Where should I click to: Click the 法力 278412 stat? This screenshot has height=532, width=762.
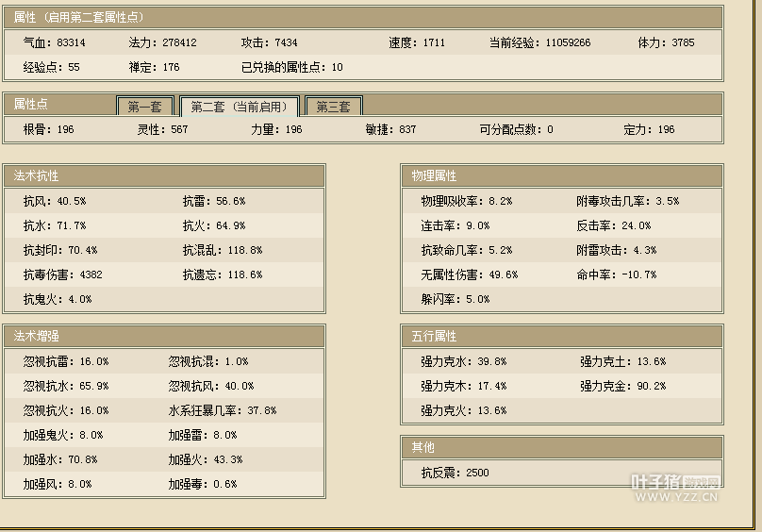coord(162,43)
